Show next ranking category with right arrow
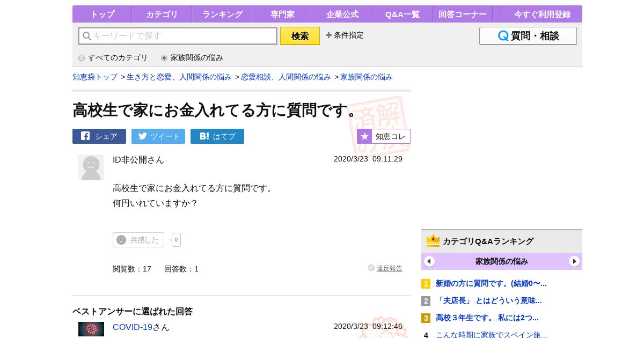The image size is (644, 338). [574, 261]
